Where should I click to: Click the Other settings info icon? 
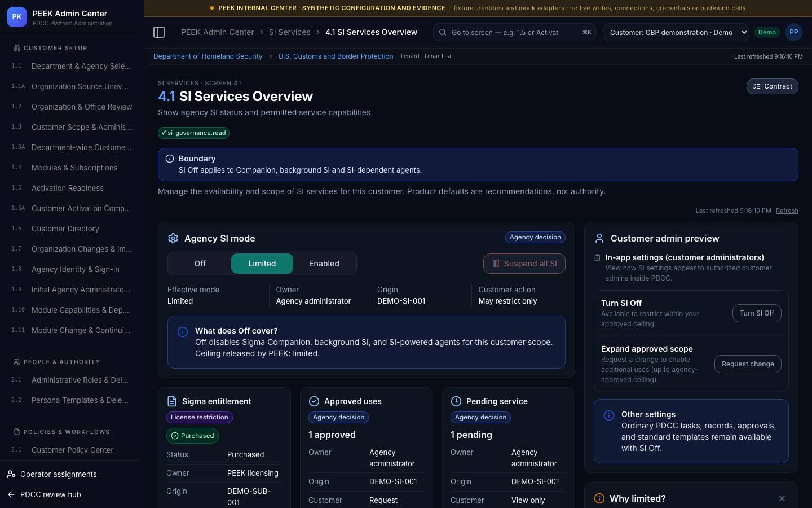(609, 415)
